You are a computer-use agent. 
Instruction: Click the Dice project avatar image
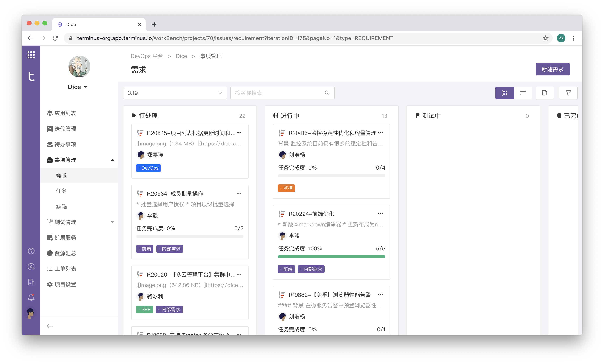(79, 66)
